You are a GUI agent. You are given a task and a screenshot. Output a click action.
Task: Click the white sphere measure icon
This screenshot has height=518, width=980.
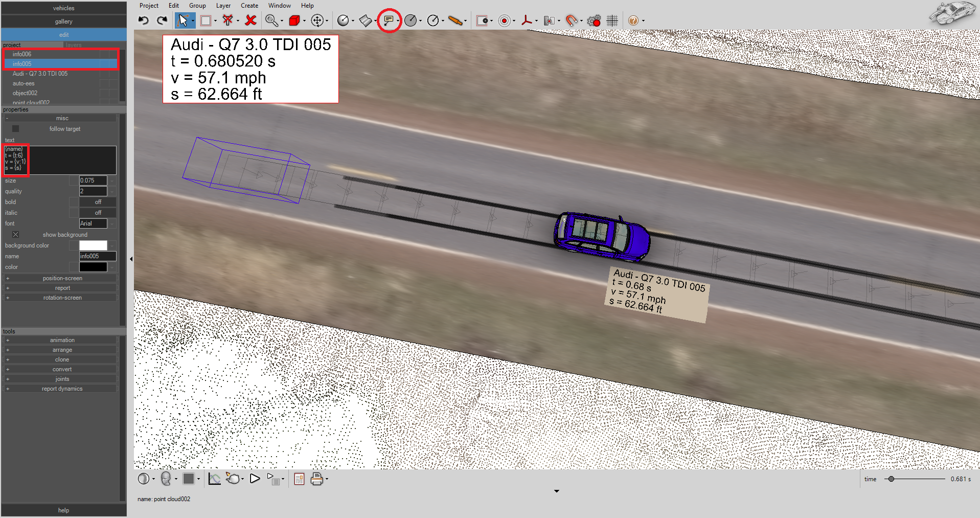(x=343, y=20)
